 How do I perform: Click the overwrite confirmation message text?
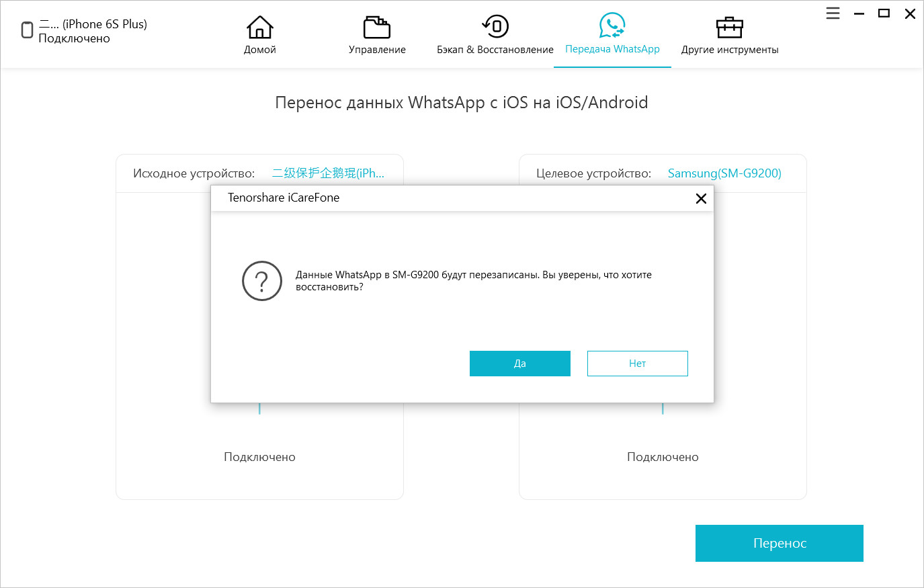pyautogui.click(x=474, y=281)
